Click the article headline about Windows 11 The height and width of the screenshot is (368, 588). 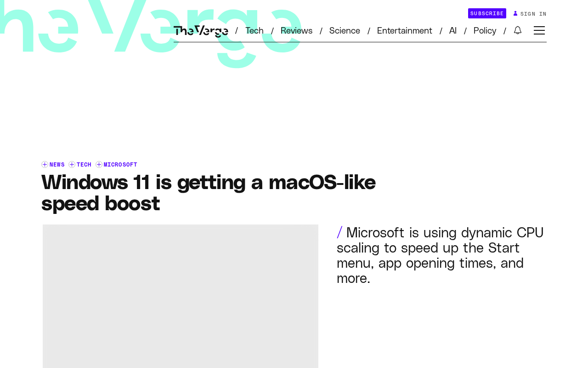[x=209, y=193]
